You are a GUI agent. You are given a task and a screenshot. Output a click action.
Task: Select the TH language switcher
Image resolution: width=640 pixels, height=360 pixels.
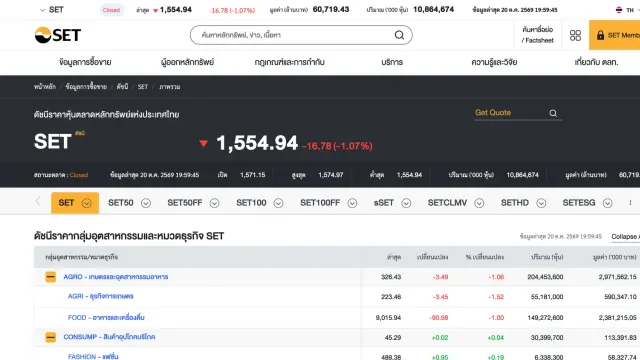click(630, 10)
